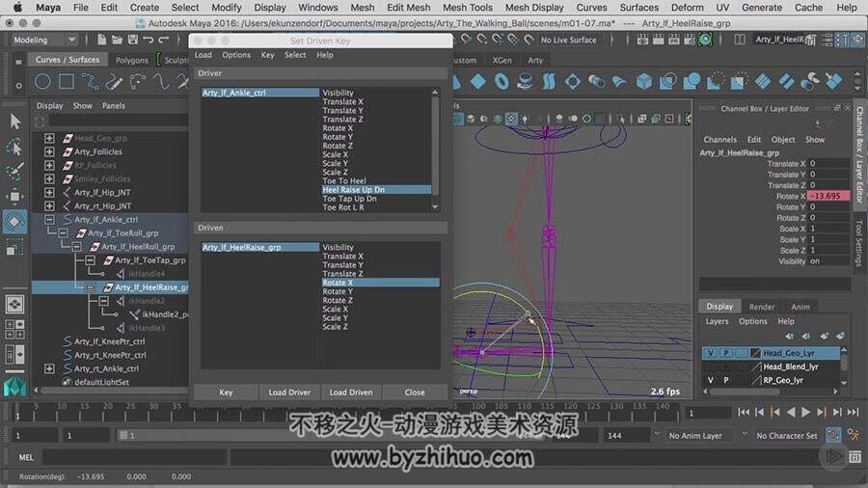Toggle P playback for Head_Geo_Lyr

725,353
